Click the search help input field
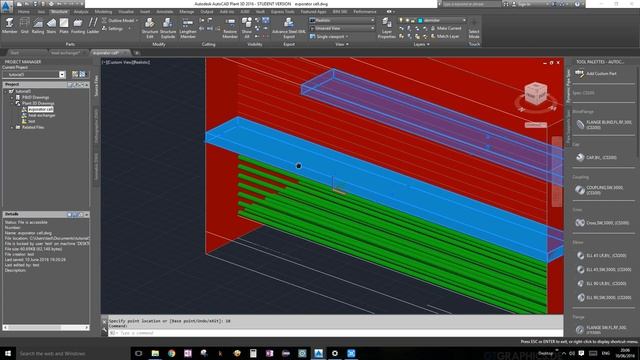The image size is (640, 360). click(x=471, y=4)
